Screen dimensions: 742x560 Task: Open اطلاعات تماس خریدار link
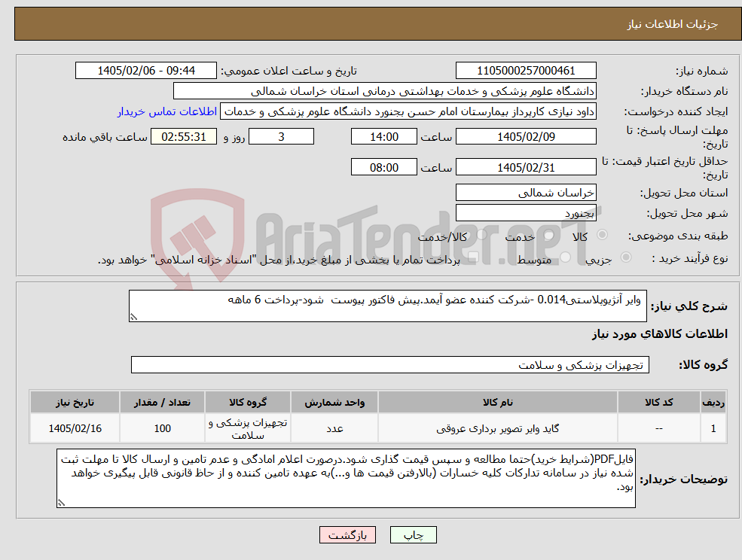click(167, 111)
